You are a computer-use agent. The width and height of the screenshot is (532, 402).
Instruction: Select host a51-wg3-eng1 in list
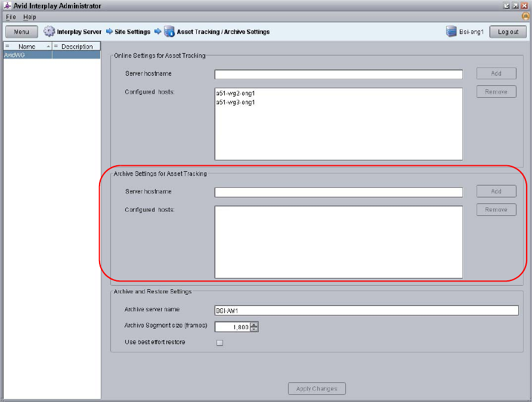click(236, 102)
